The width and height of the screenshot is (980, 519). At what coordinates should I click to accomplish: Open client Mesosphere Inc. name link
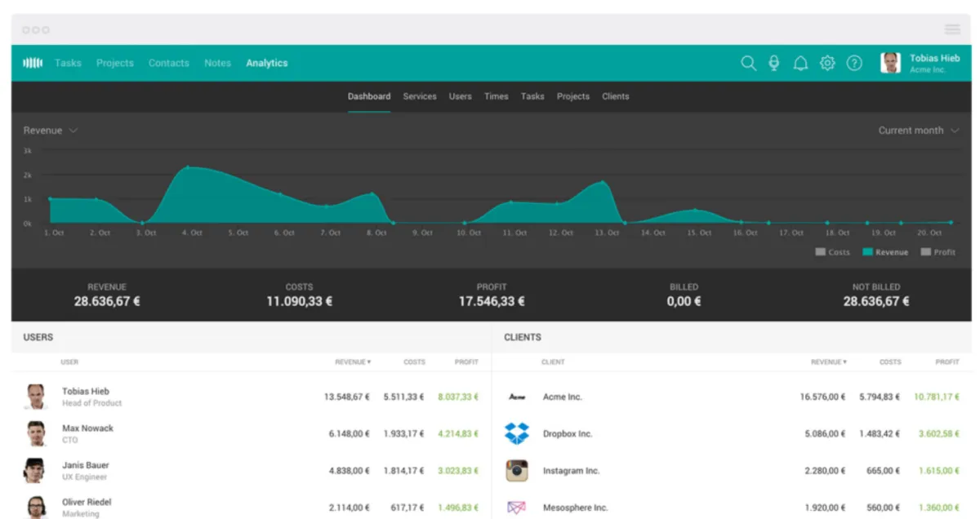coord(576,508)
